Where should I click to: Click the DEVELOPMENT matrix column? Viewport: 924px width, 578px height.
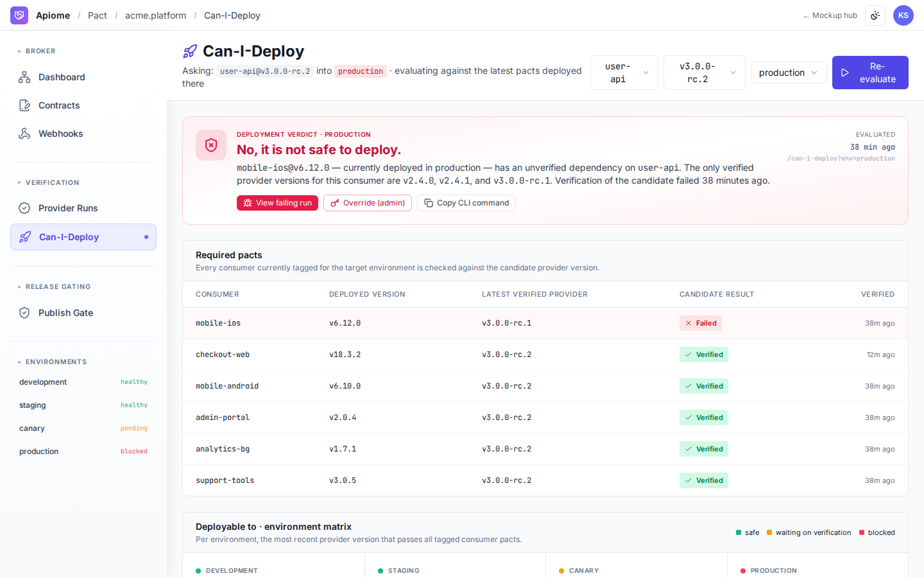(273, 566)
